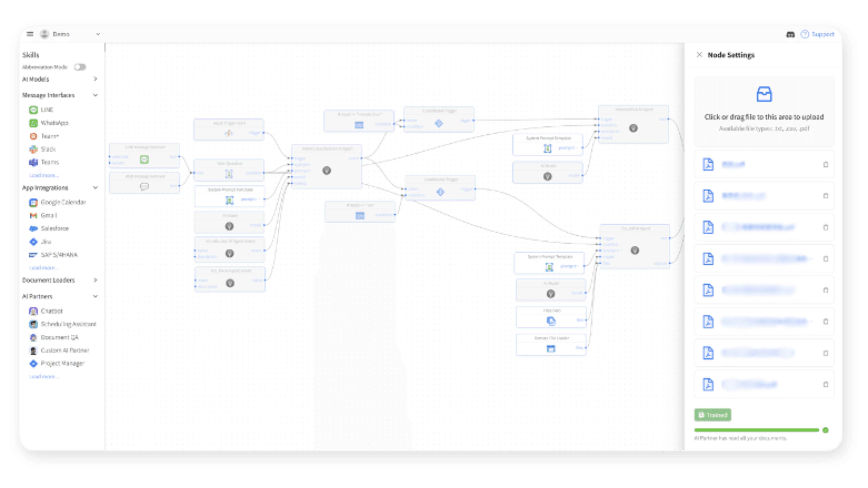Select the Document QA partner icon

[33, 338]
